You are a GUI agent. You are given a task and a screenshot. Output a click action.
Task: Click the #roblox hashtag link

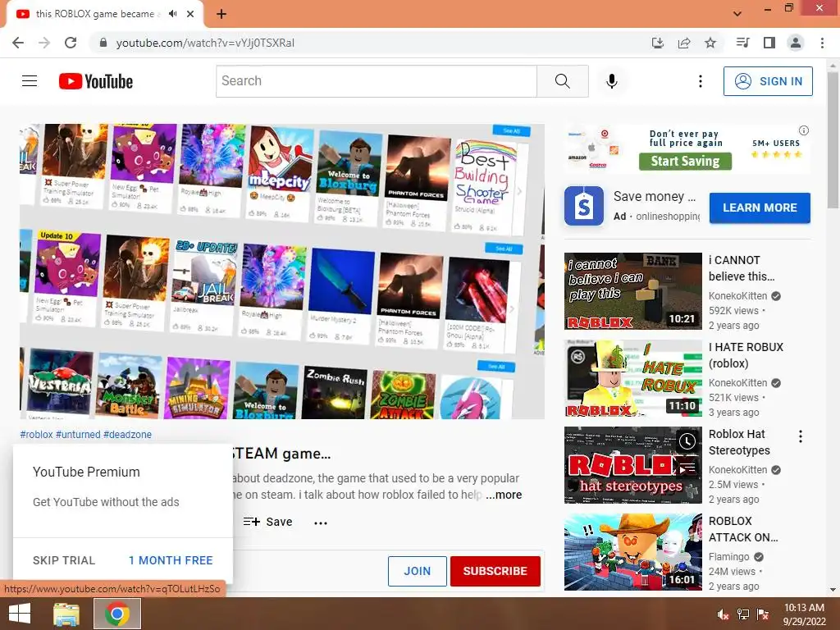click(36, 435)
